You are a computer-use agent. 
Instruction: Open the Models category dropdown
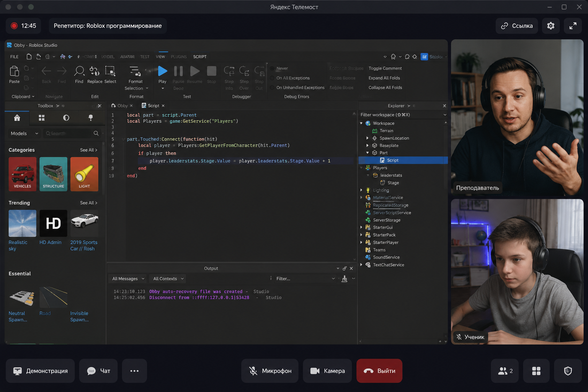pyautogui.click(x=24, y=133)
